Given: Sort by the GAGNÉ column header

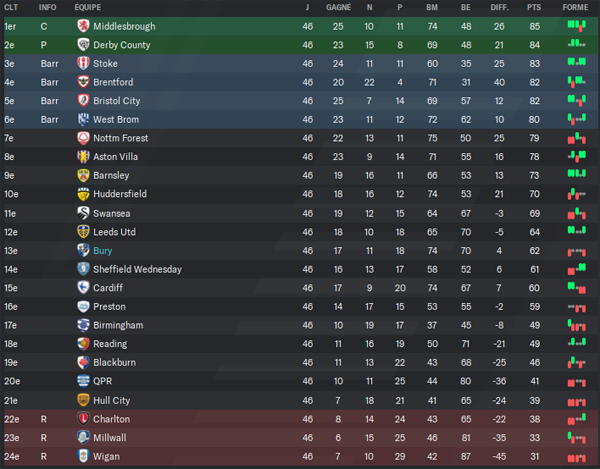Looking at the screenshot, I should 338,7.
